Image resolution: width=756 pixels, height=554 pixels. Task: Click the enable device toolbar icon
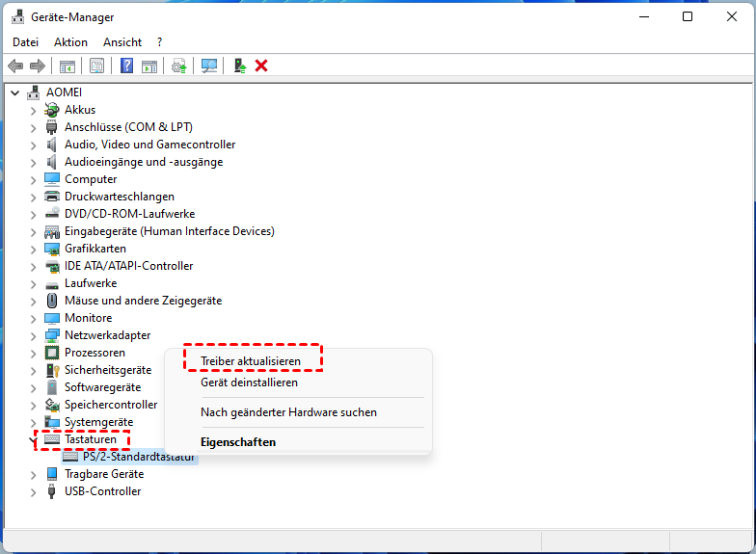[239, 66]
